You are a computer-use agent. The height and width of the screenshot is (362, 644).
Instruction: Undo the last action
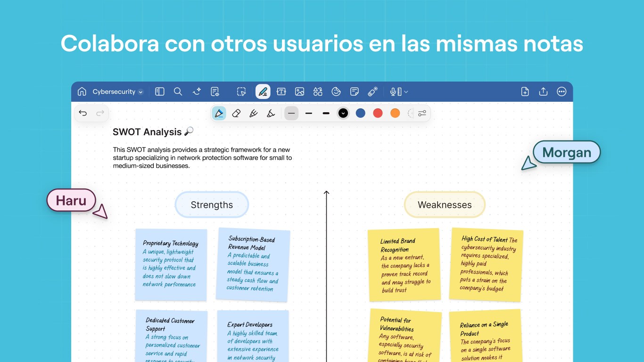pos(83,113)
